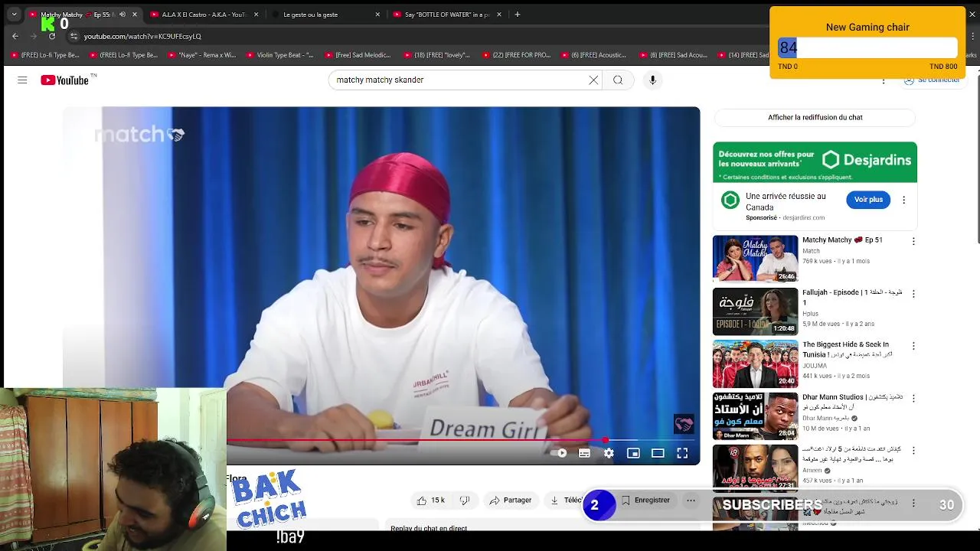Open the tab search dropdown arrow

(x=14, y=15)
